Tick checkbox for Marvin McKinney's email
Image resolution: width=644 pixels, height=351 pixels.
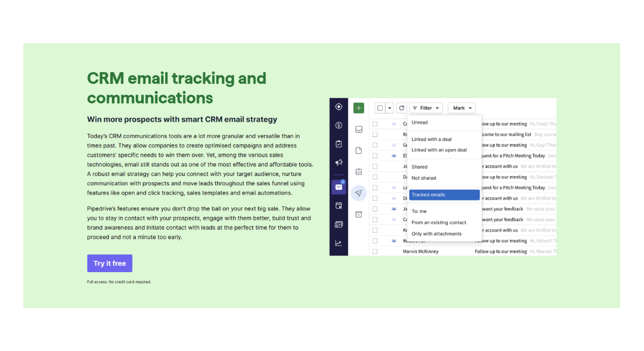click(x=375, y=251)
